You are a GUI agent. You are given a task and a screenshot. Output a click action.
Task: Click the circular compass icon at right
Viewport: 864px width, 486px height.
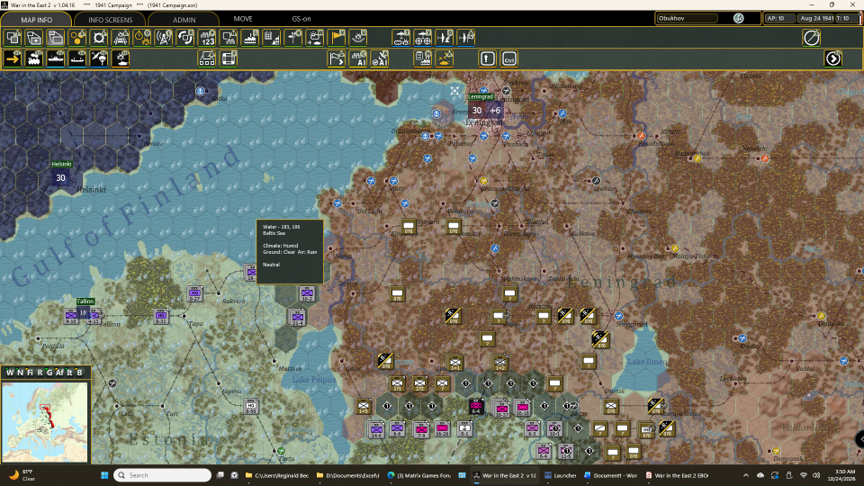coord(812,37)
